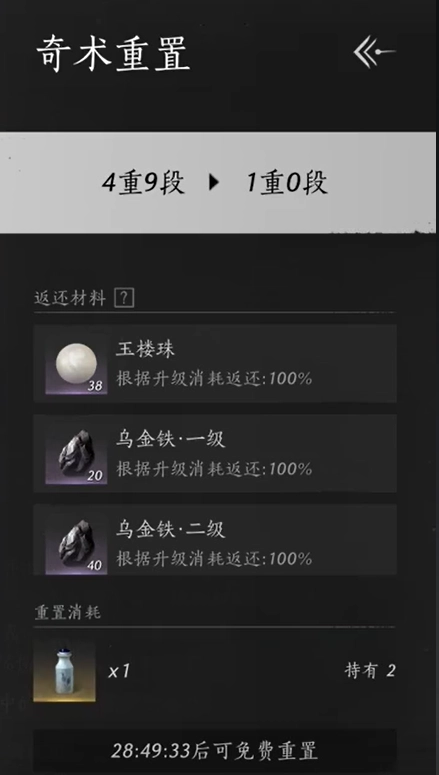The image size is (439, 775).
Task: Click the 4重9段 current level text
Action: pos(143,183)
